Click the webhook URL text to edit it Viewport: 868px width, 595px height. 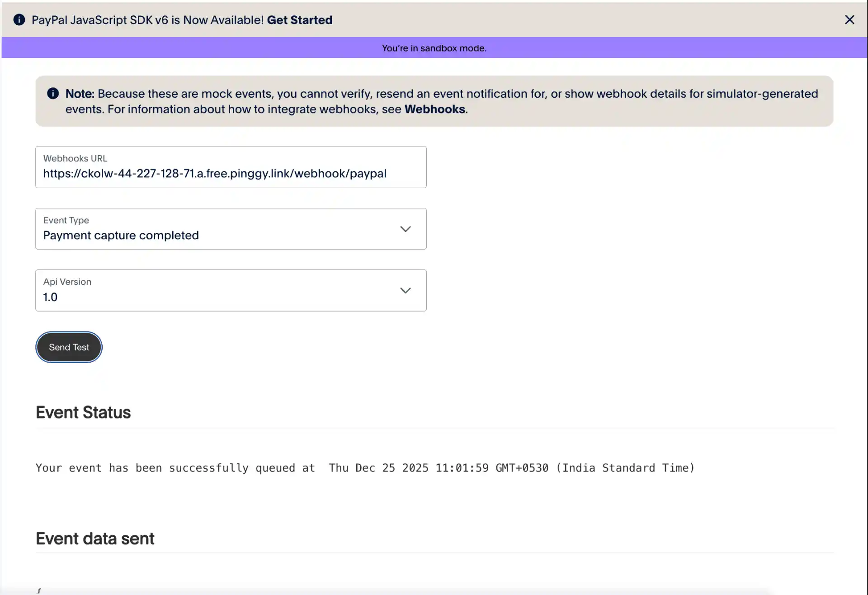(x=214, y=173)
